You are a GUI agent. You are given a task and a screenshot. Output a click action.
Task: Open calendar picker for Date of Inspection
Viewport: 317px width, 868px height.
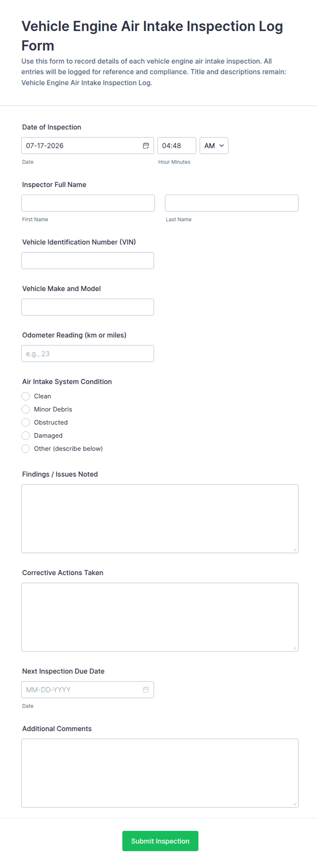146,146
